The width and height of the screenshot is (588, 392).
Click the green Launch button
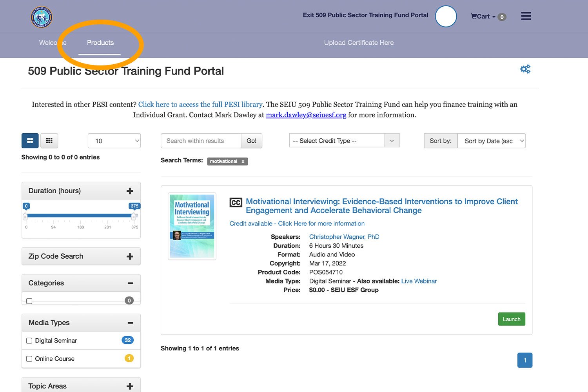point(512,319)
